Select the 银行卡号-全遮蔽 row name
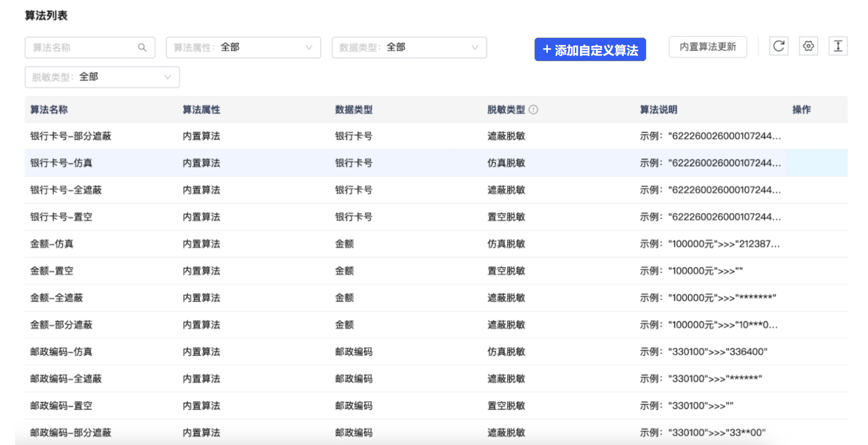The image size is (868, 445). coord(66,190)
